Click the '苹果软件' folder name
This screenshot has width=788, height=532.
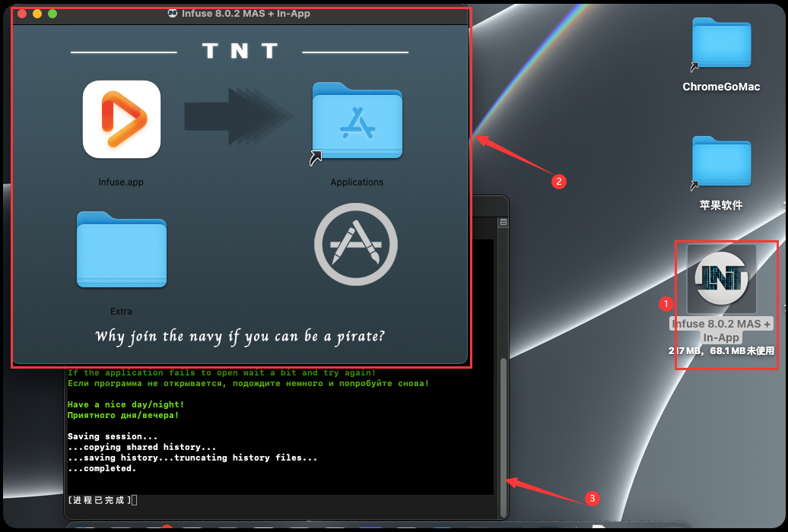(x=721, y=205)
